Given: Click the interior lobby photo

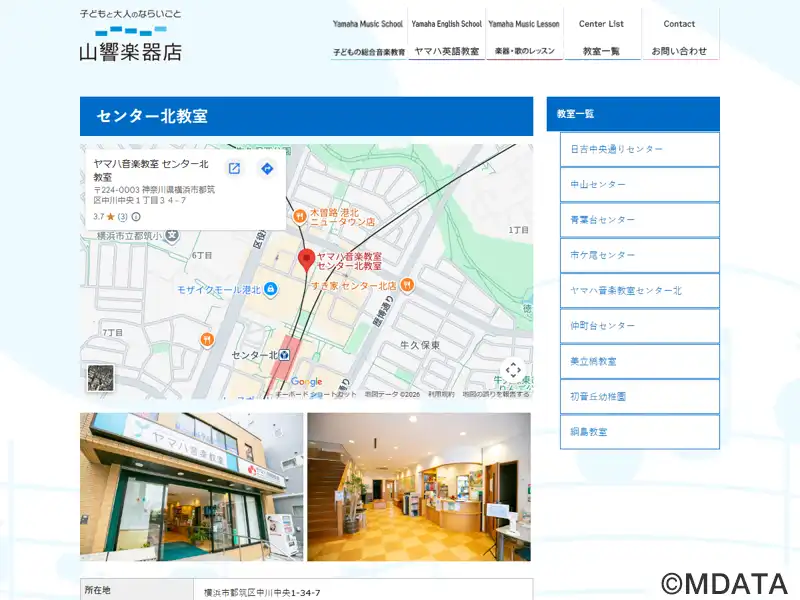Looking at the screenshot, I should pos(419,487).
